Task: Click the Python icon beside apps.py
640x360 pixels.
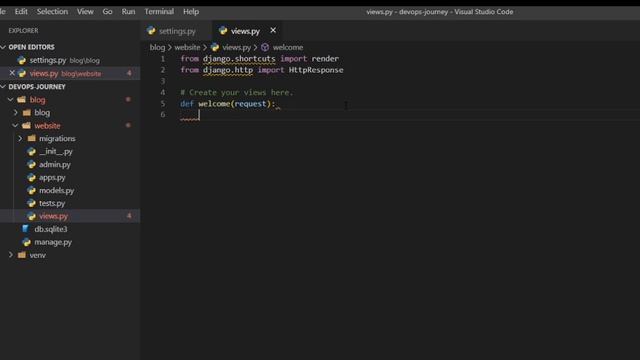Action: [31, 178]
